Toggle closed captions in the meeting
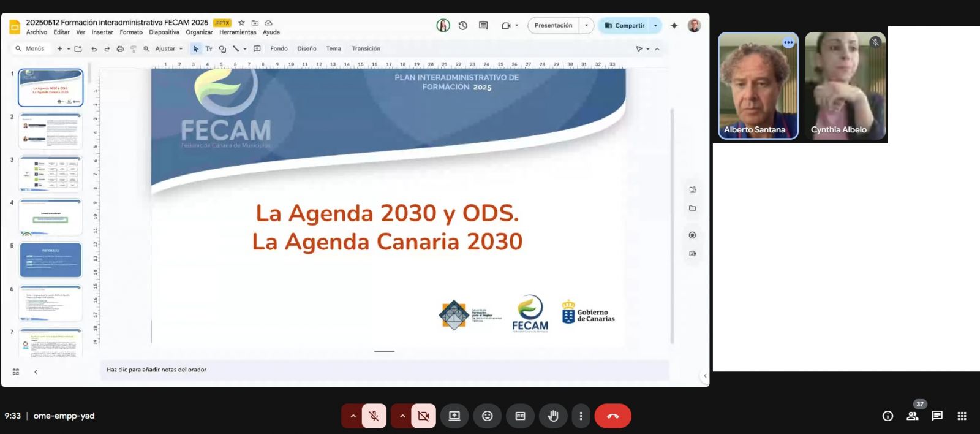The image size is (980, 434). tap(520, 416)
